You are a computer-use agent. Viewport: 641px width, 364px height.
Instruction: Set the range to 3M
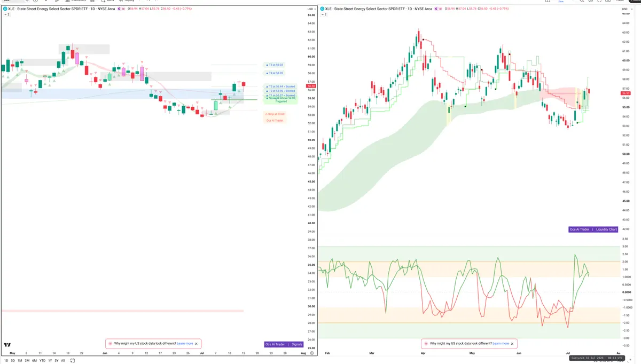[27, 361]
